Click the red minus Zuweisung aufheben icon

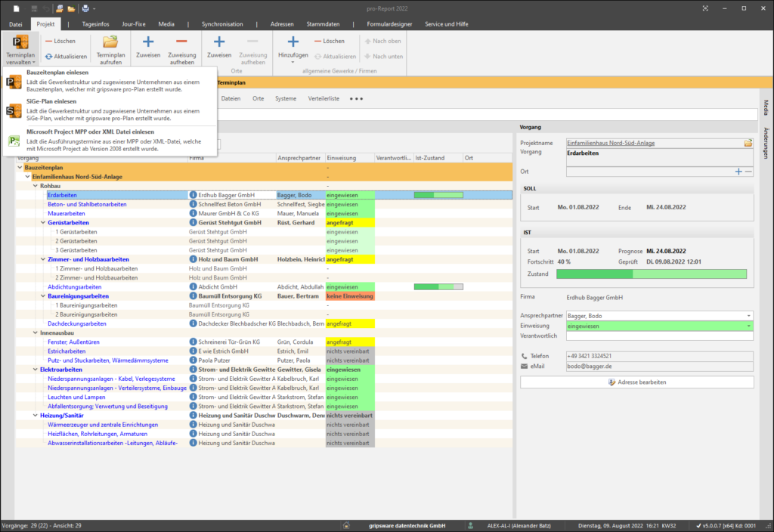[x=181, y=42]
